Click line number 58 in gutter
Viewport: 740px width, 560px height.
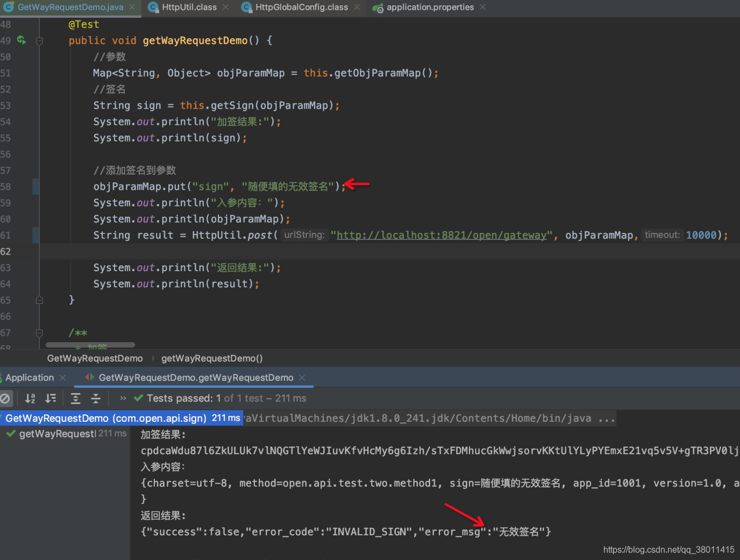coord(5,187)
